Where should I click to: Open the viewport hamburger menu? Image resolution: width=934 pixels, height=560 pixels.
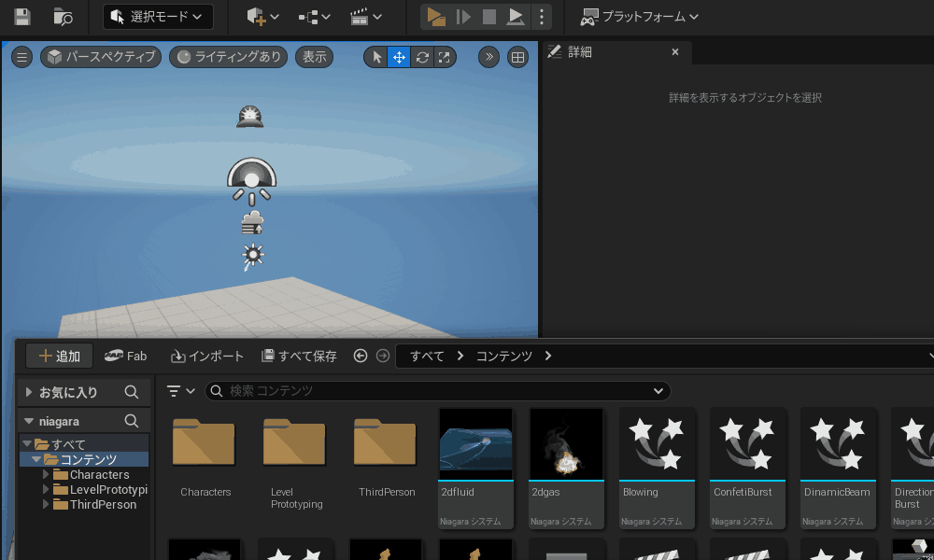click(x=22, y=57)
